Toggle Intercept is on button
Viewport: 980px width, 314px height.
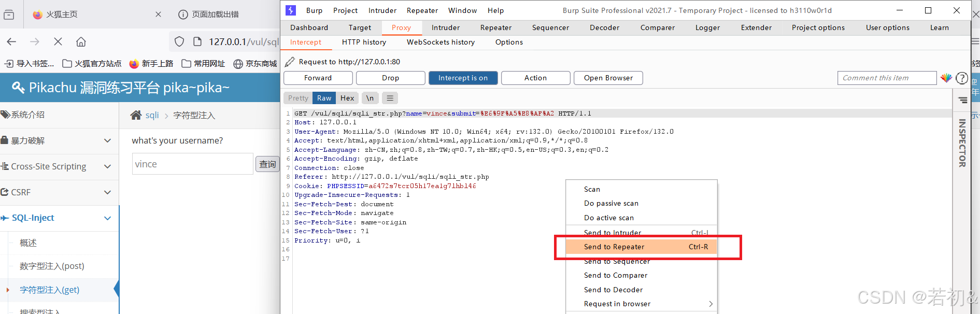pos(463,78)
